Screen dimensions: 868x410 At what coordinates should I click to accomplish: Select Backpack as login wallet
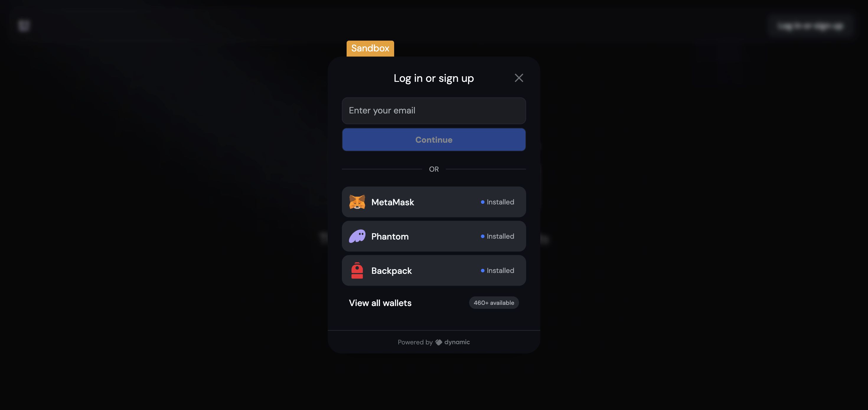pos(433,270)
